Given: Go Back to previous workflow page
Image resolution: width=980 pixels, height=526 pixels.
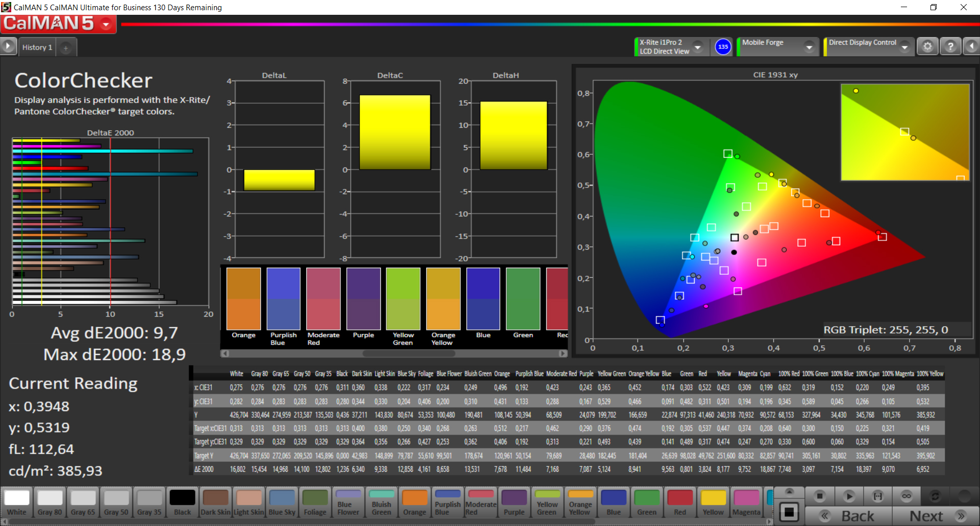Looking at the screenshot, I should pos(848,516).
